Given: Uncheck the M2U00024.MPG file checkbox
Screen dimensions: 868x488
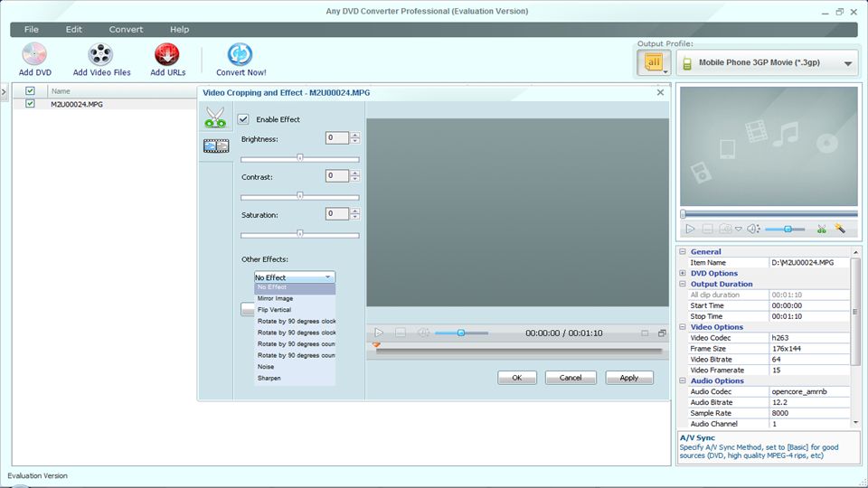Looking at the screenshot, I should (x=30, y=103).
